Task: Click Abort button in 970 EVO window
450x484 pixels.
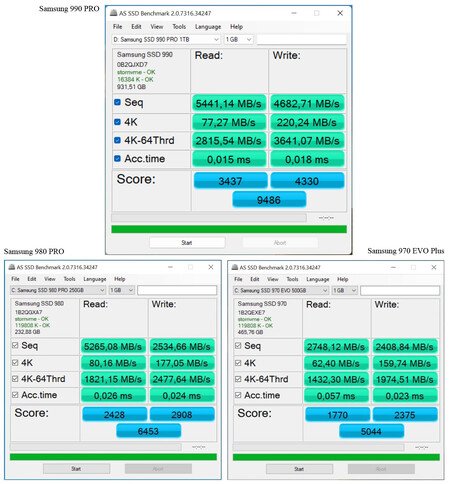Action: (x=381, y=469)
